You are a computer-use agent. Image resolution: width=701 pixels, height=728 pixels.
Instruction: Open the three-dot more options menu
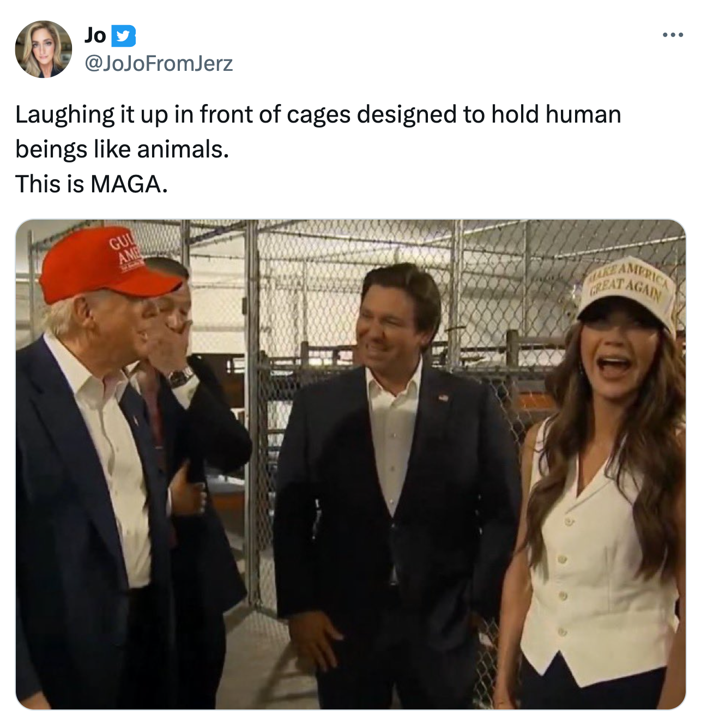[673, 35]
